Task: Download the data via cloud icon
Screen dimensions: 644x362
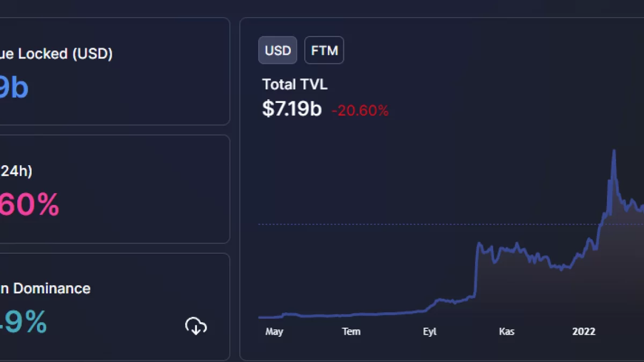Action: click(196, 326)
